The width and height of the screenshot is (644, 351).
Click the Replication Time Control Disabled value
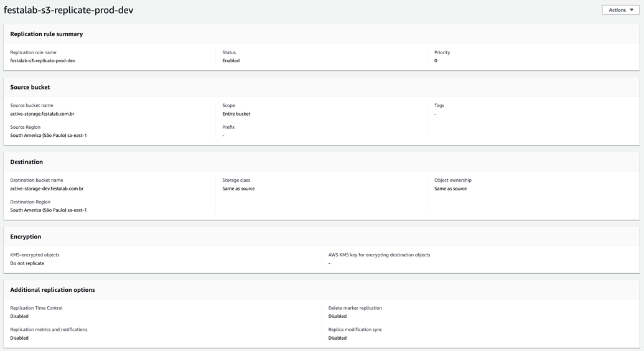tap(19, 316)
